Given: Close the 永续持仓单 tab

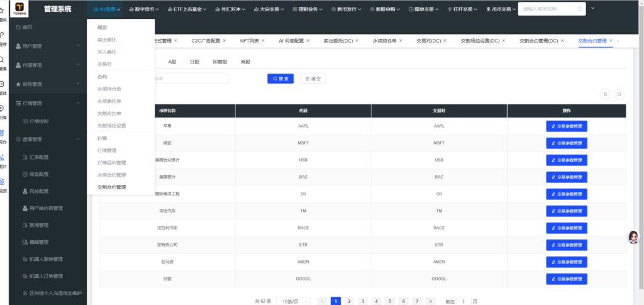Looking at the screenshot, I should click(401, 41).
